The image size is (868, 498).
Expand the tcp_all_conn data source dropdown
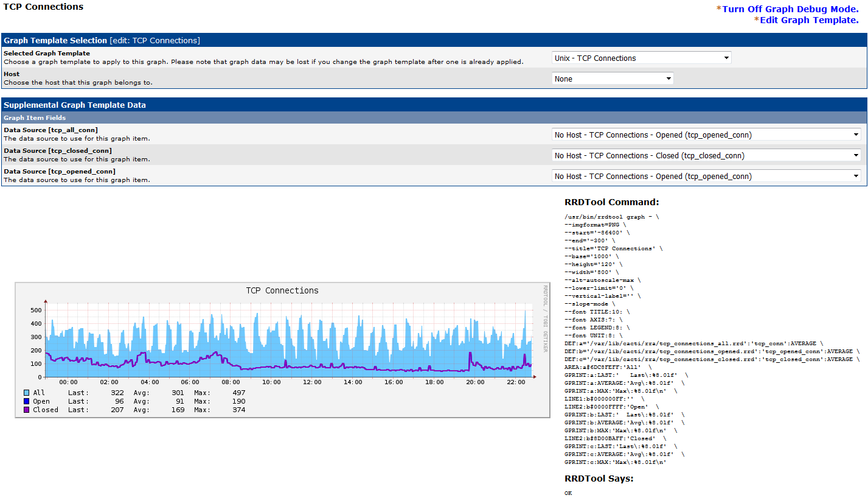(706, 135)
